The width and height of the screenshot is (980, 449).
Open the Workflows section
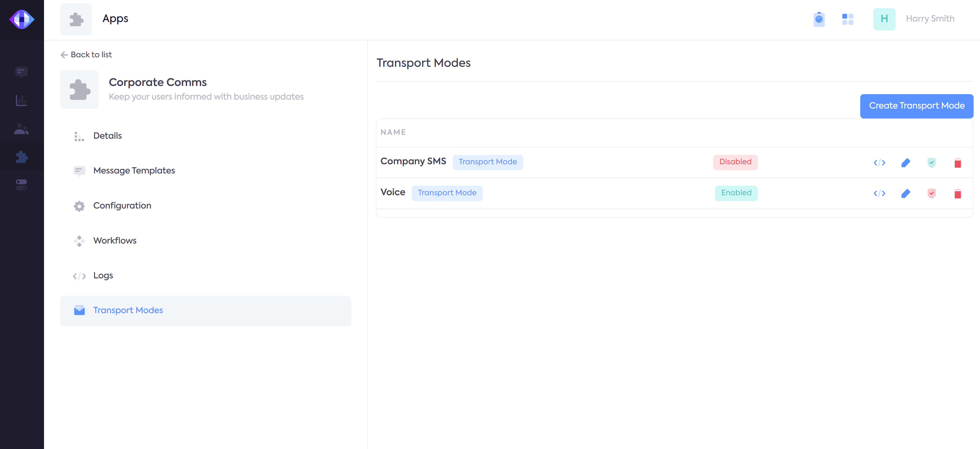tap(115, 240)
